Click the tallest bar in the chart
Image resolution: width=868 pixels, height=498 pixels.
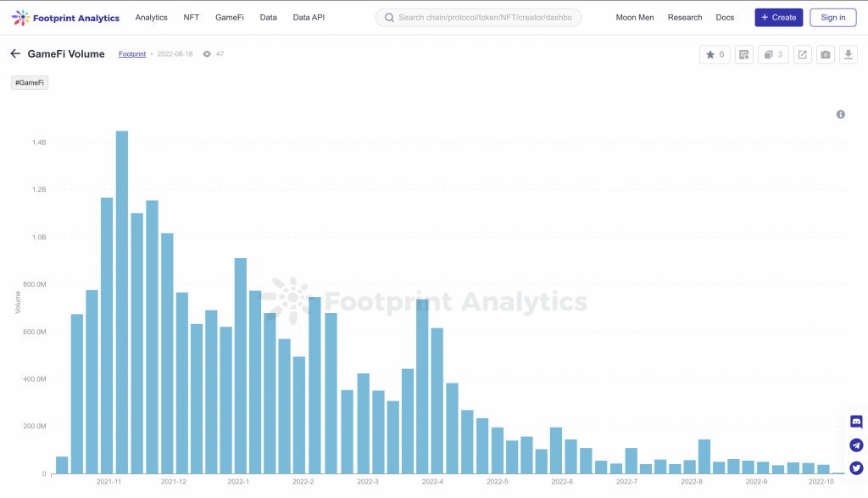pyautogui.click(x=122, y=302)
